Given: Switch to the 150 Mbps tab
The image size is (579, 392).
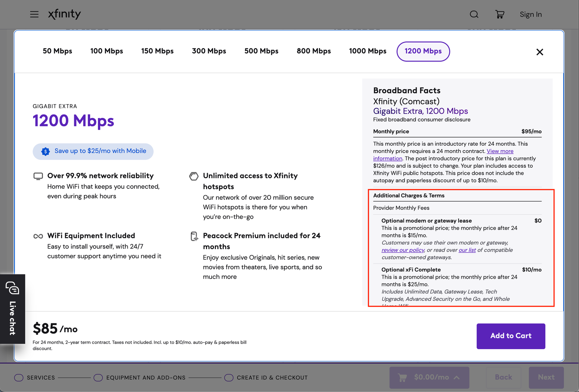Looking at the screenshot, I should (157, 51).
